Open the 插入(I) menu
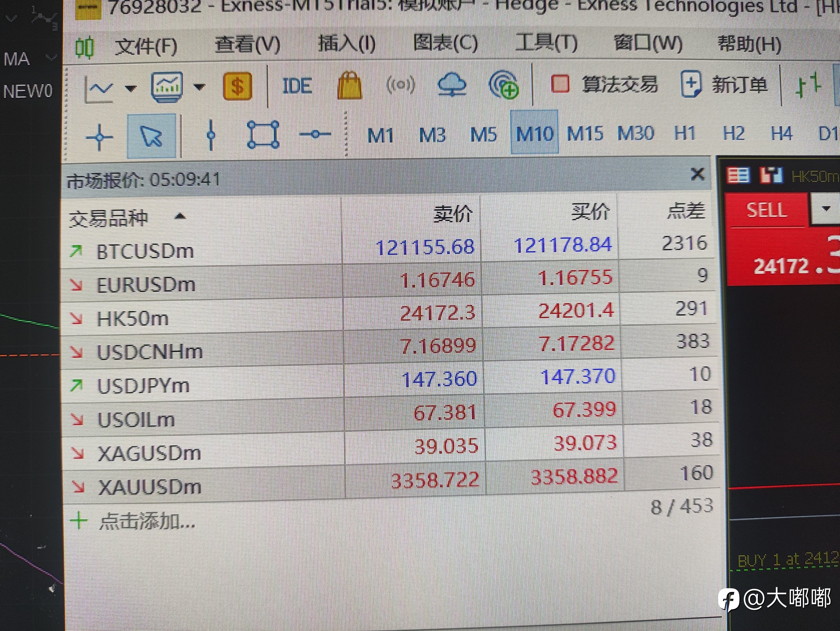 click(x=347, y=44)
